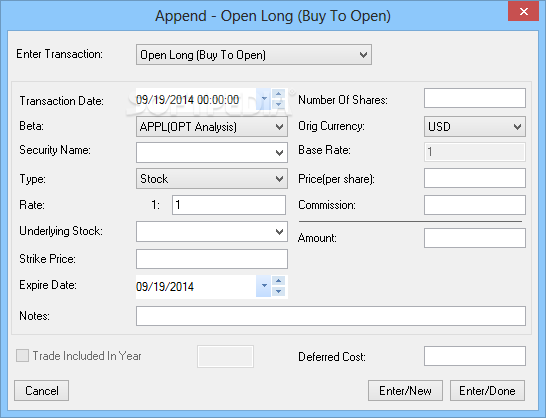The height and width of the screenshot is (418, 546).
Task: Click the year field beside Trade Included
Action: pos(225,356)
